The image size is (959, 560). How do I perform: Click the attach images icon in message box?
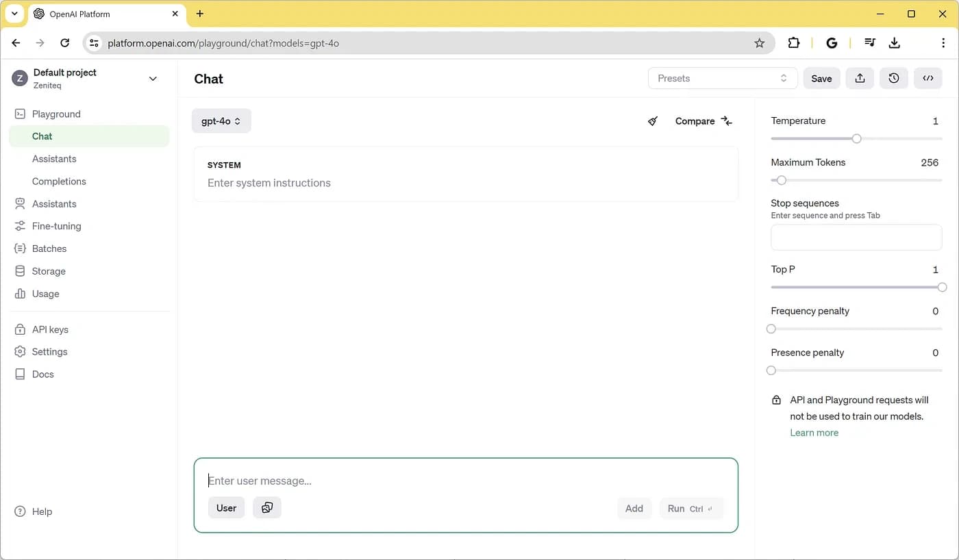click(267, 508)
